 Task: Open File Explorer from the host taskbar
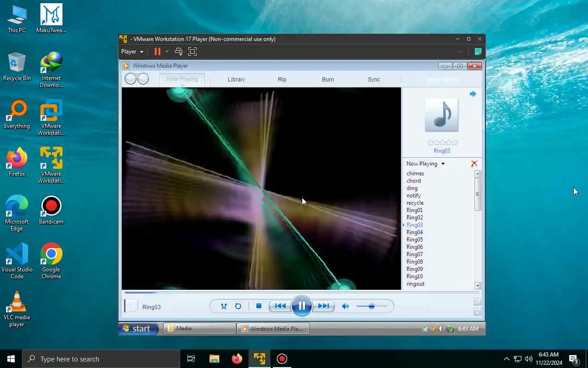click(214, 359)
